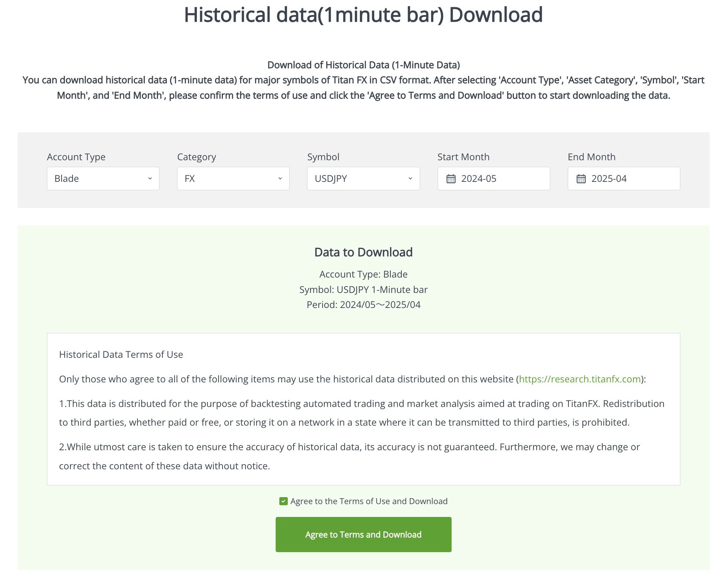
Task: Select Blade in the Account Type selector
Action: [103, 179]
